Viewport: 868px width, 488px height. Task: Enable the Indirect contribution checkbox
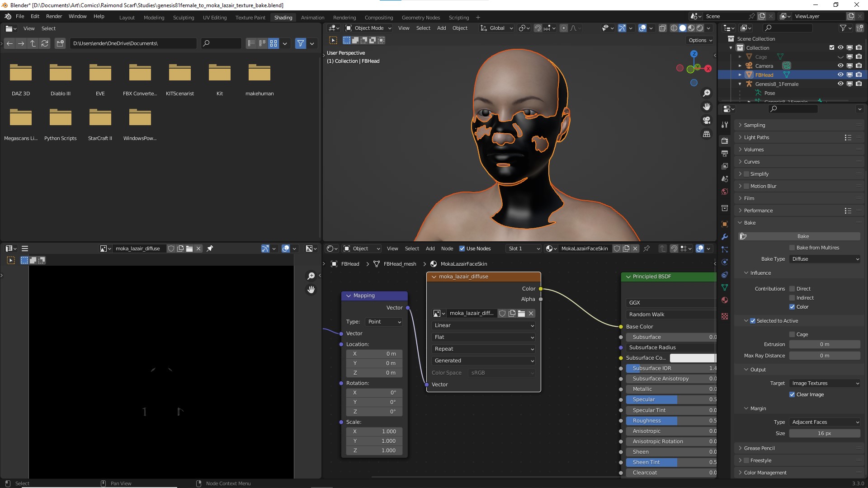coord(792,298)
